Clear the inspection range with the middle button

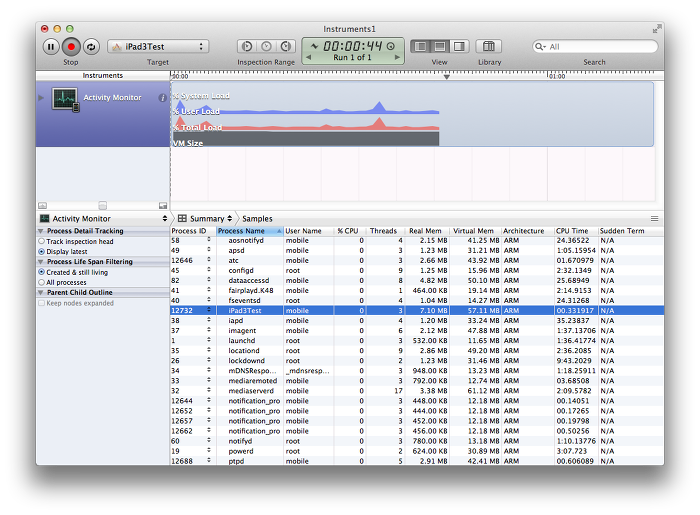[x=266, y=46]
